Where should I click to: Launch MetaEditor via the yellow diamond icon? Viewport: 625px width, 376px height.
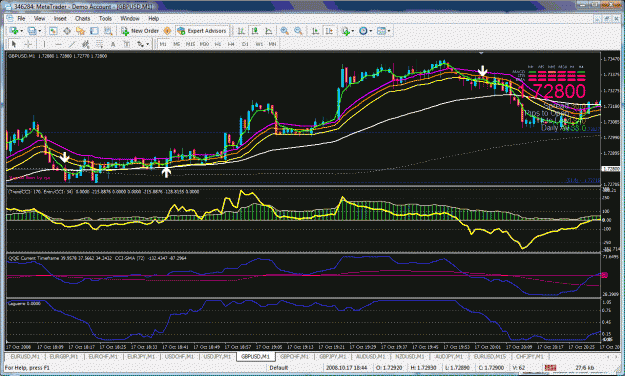pos(167,31)
